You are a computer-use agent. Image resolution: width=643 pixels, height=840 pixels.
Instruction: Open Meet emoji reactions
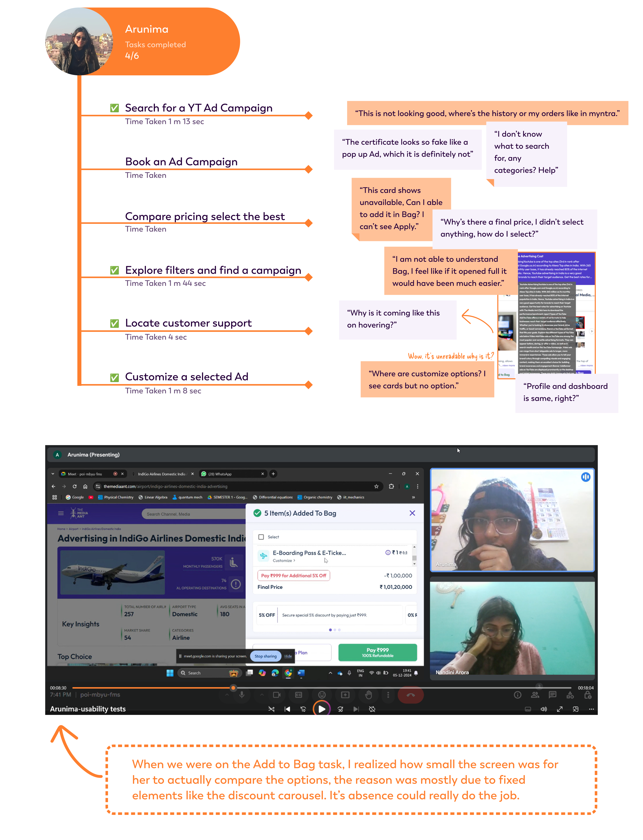[x=322, y=695]
